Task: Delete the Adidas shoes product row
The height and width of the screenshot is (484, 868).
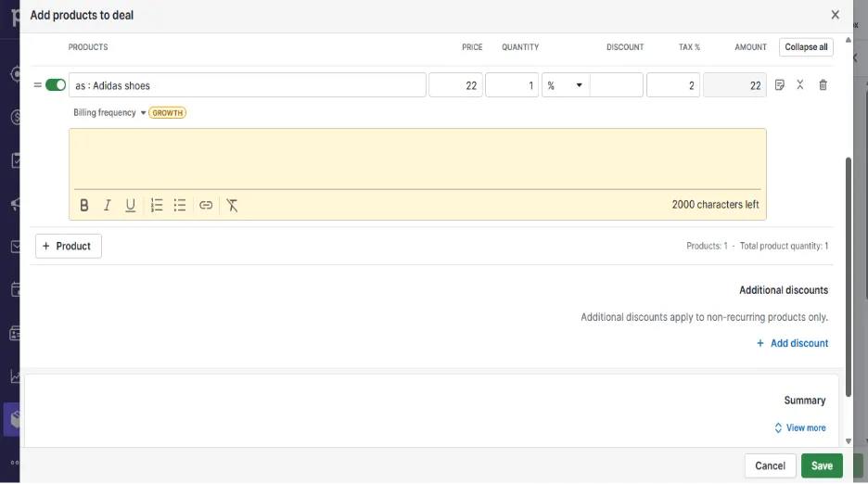Action: (823, 85)
